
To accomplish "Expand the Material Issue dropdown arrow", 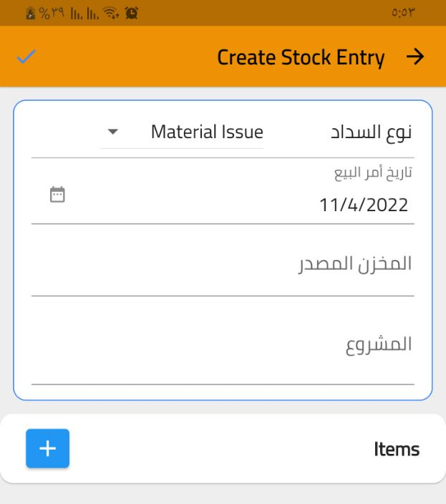I will click(x=112, y=132).
